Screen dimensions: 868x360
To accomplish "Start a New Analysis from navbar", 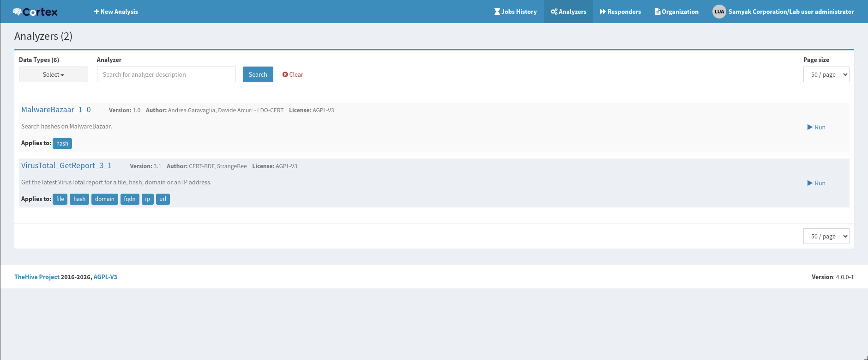I will tap(116, 12).
